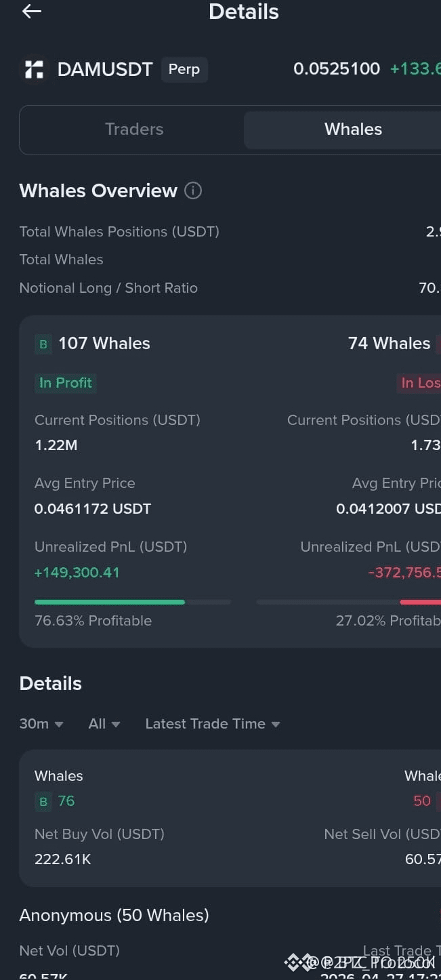The height and width of the screenshot is (980, 441).
Task: Open the Latest Trade Time sort dropdown
Action: click(x=213, y=724)
